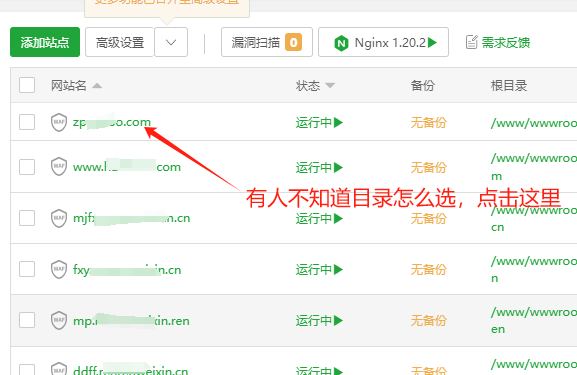Screen dimensions: 577x375
Task: Click WAF shield icon of mp...xin.ren row
Action: pos(59,321)
